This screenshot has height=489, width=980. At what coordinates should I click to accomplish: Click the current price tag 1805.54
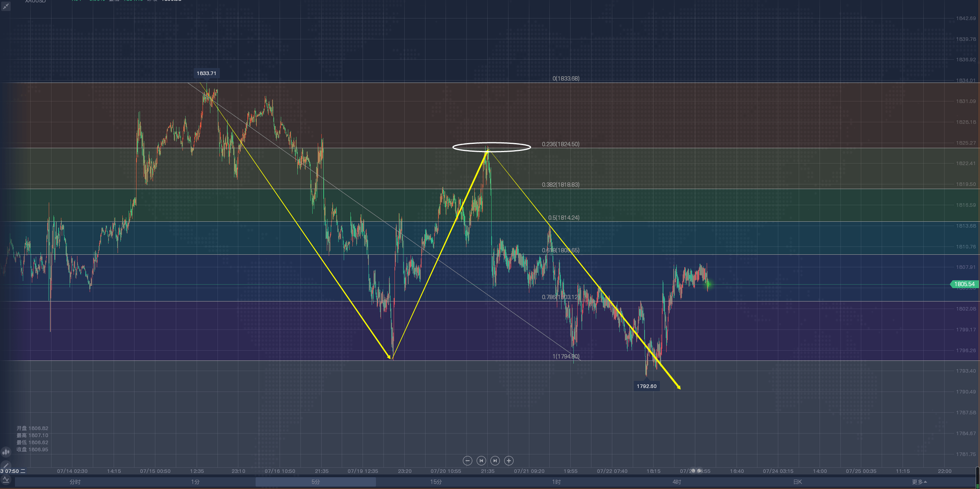(x=964, y=284)
